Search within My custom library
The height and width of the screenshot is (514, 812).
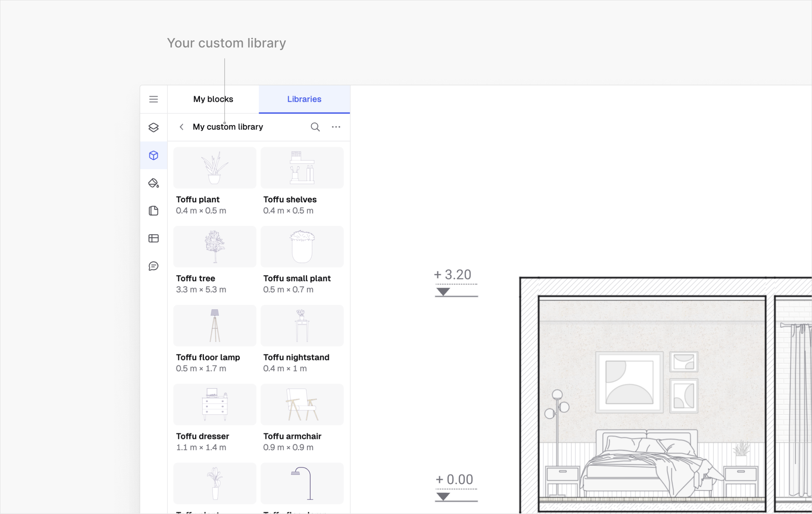[x=315, y=127]
